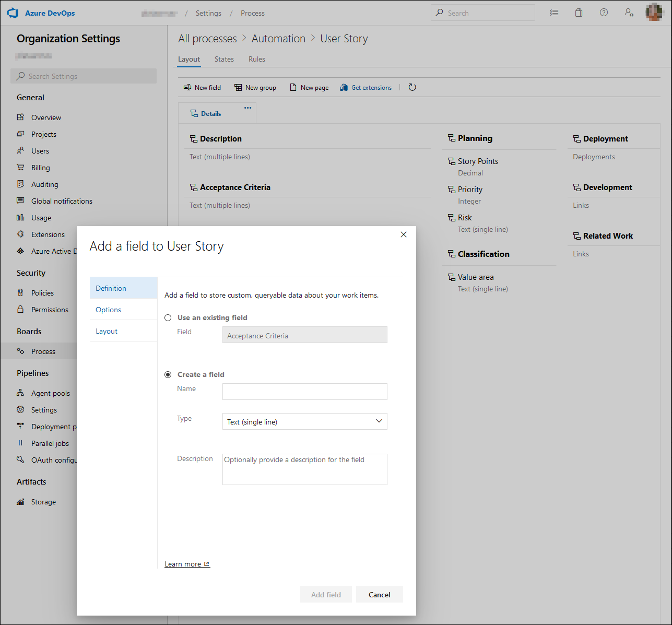Image resolution: width=672 pixels, height=625 pixels.
Task: Click the Get extensions link
Action: tap(366, 87)
